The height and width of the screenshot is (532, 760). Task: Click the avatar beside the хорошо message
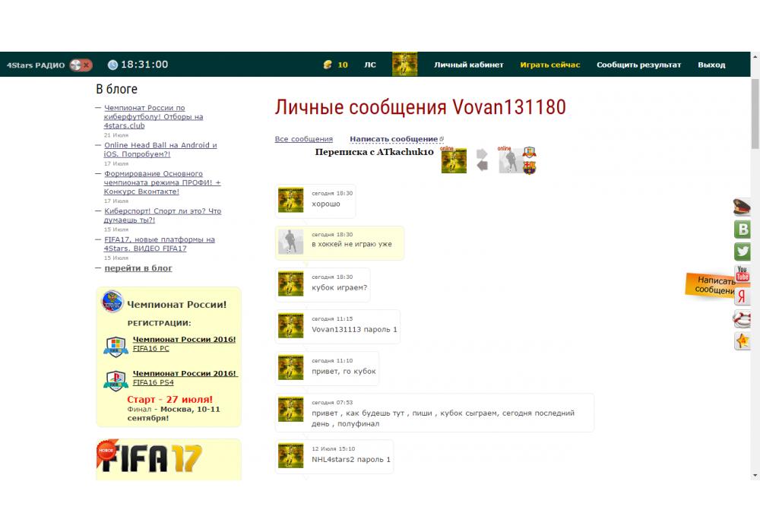[291, 200]
